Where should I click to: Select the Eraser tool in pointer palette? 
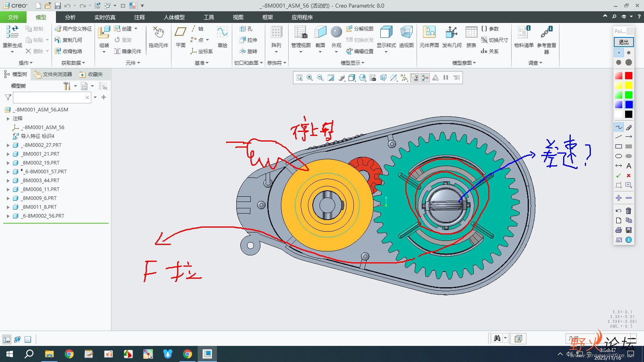(x=629, y=127)
